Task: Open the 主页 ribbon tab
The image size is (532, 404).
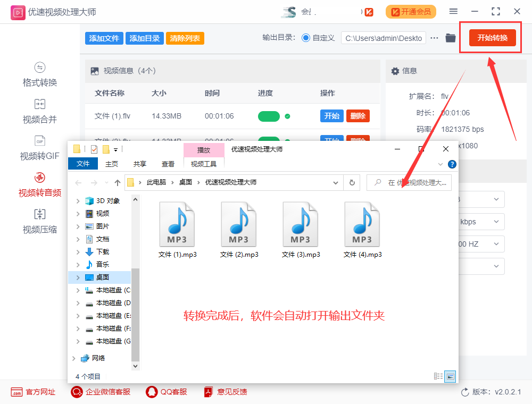Action: click(x=111, y=164)
